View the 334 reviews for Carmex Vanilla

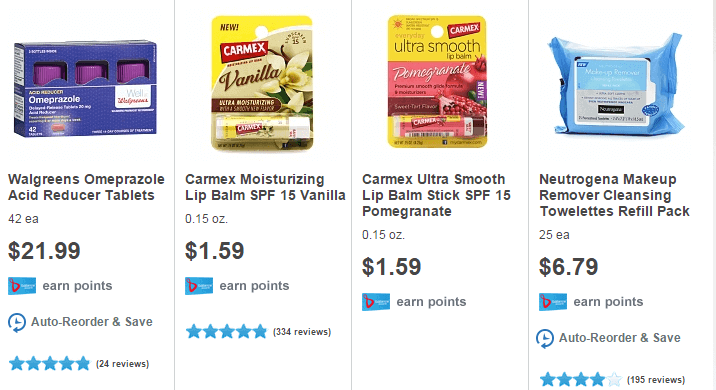302,332
